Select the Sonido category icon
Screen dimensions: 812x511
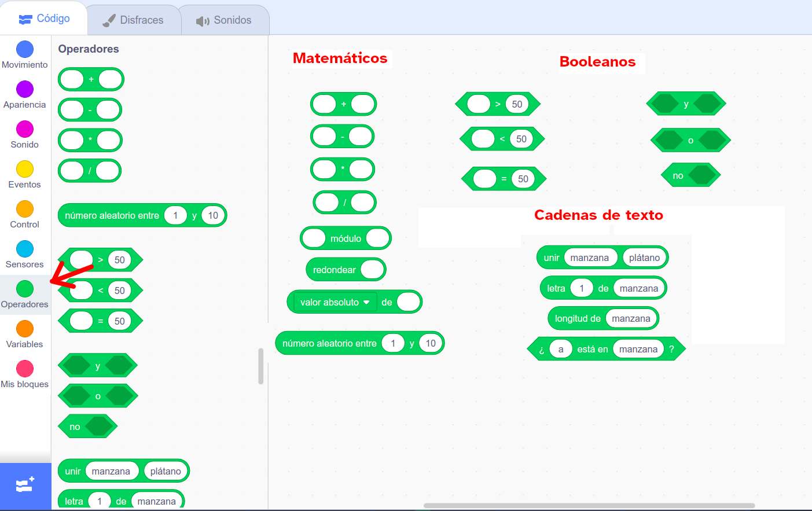(24, 128)
